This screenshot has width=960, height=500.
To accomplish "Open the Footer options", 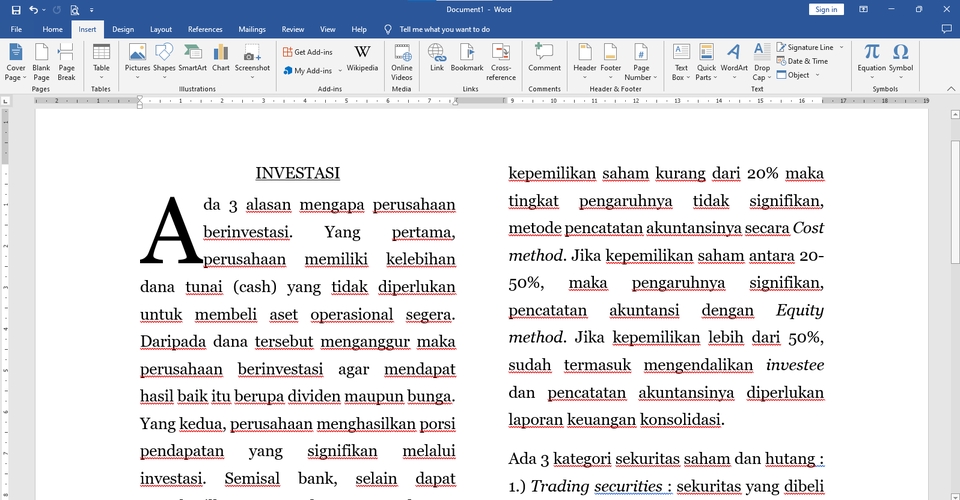I will [x=610, y=62].
